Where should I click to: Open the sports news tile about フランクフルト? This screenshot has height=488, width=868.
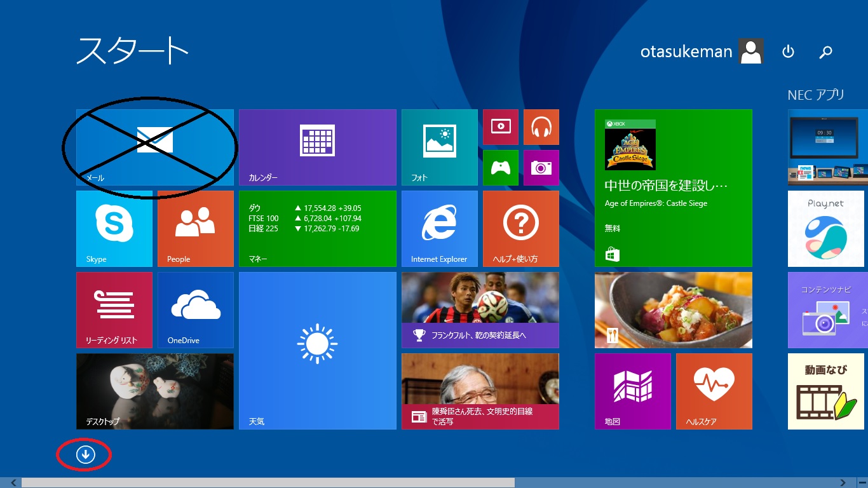(480, 310)
